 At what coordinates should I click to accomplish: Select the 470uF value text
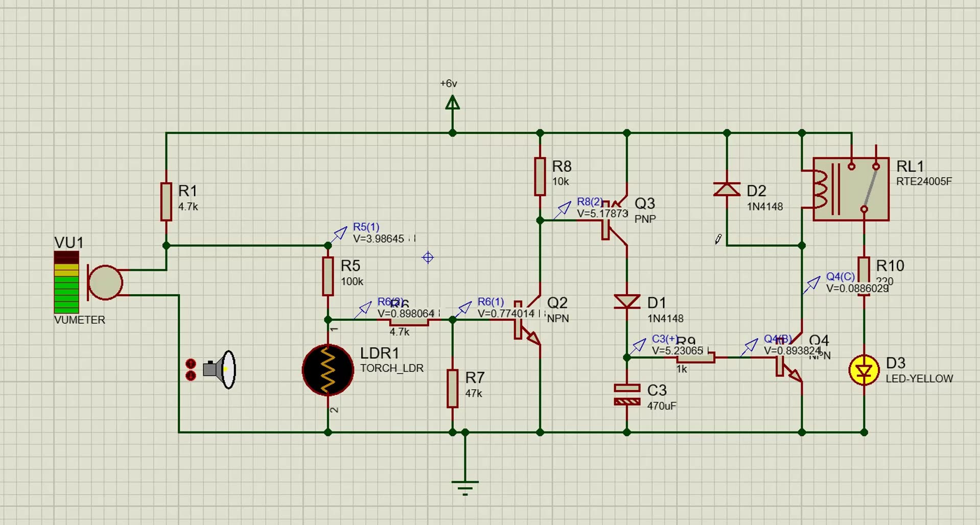pos(662,406)
